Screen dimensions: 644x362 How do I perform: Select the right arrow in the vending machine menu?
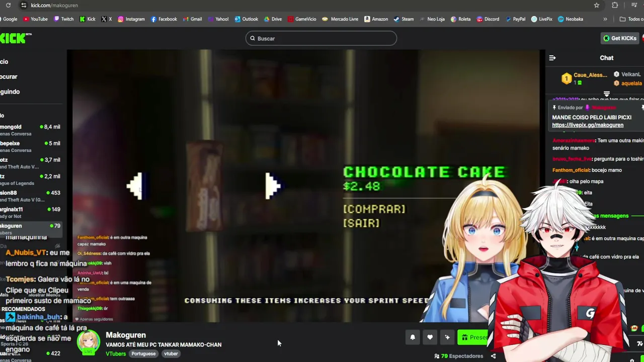[x=273, y=187]
